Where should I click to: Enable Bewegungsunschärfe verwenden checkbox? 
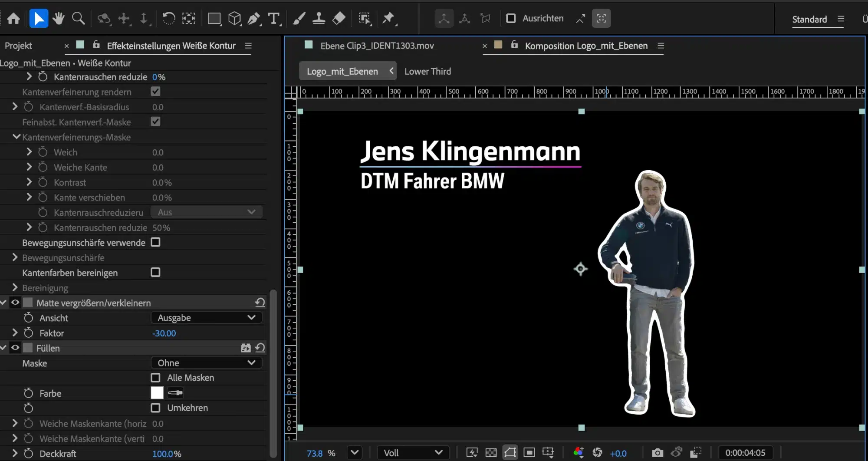click(155, 242)
